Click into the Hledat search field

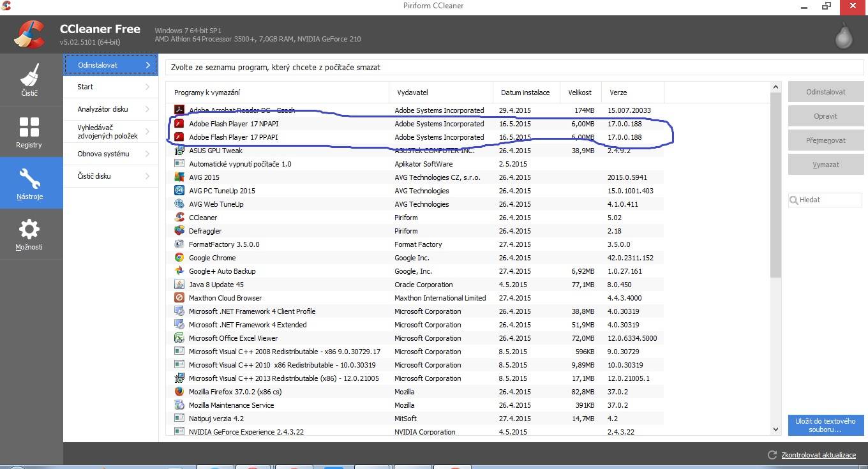coord(826,200)
